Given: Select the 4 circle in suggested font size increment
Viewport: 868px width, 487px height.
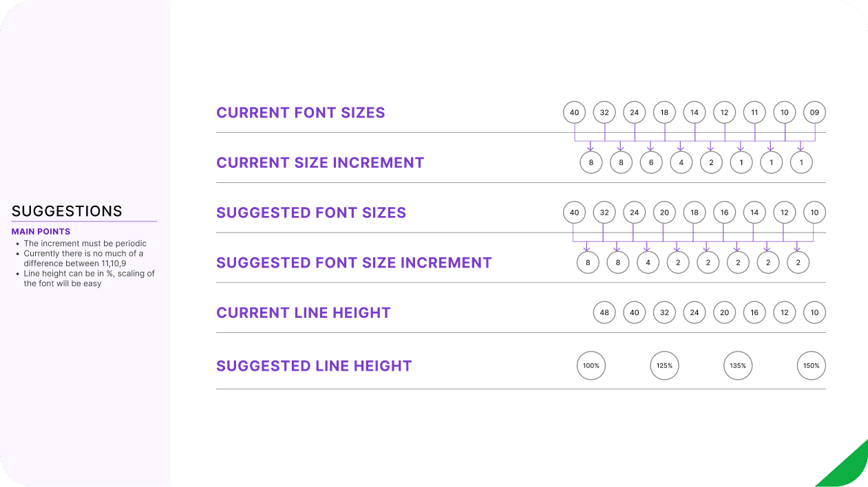Looking at the screenshot, I should (x=648, y=263).
